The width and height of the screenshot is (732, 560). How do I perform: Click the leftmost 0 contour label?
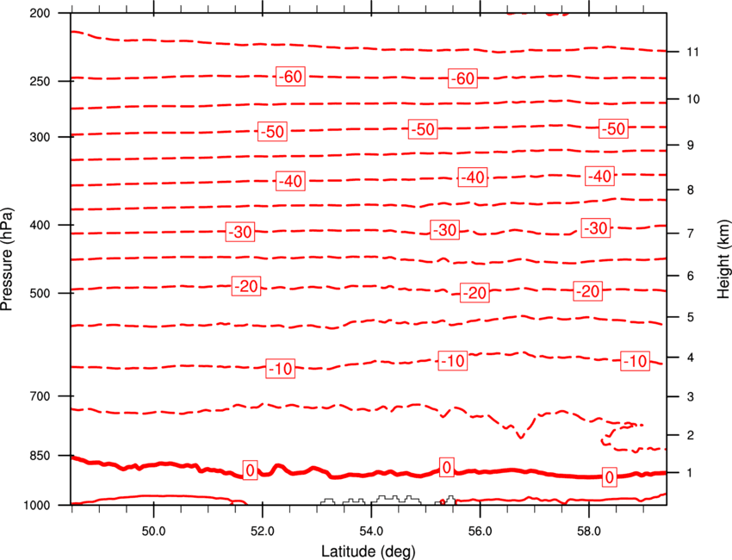251,470
